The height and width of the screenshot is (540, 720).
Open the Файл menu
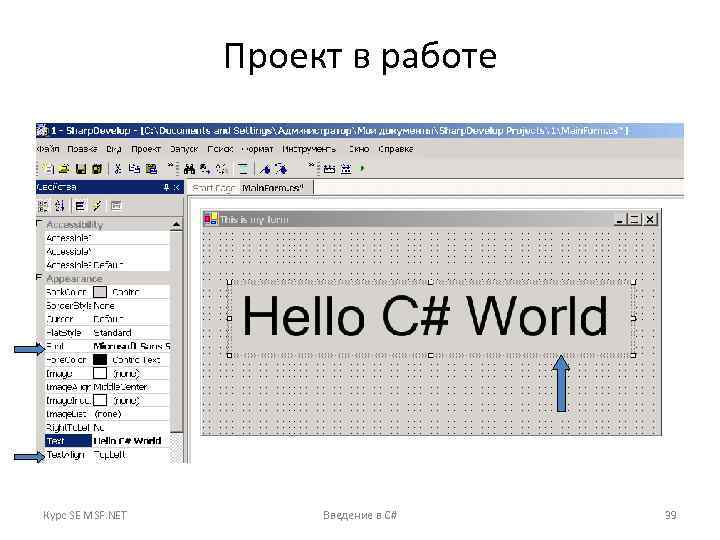(48, 149)
